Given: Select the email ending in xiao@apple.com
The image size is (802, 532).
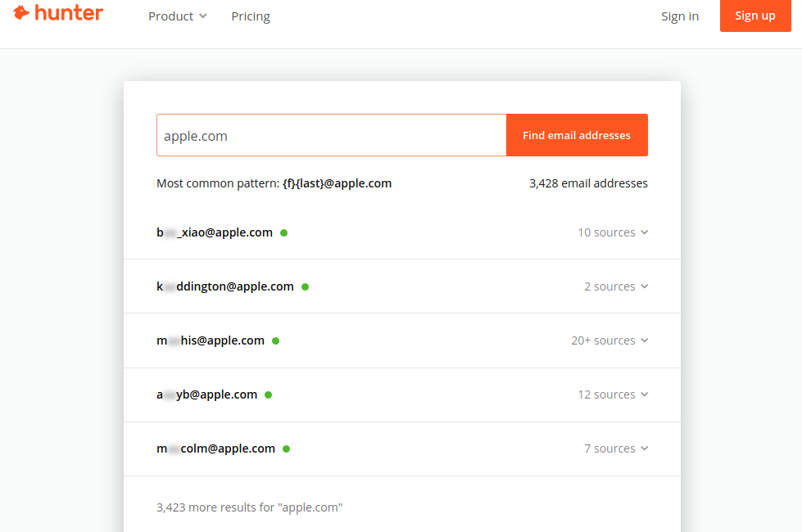Looking at the screenshot, I should 215,232.
